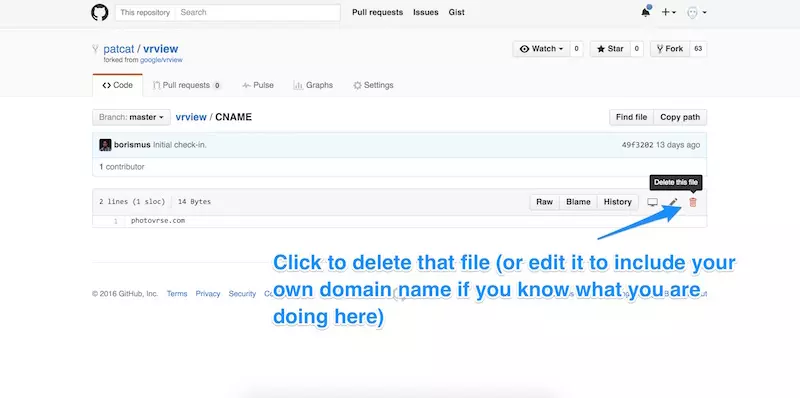Click the desktop monitor icon beside History
800x398 pixels.
click(x=653, y=202)
